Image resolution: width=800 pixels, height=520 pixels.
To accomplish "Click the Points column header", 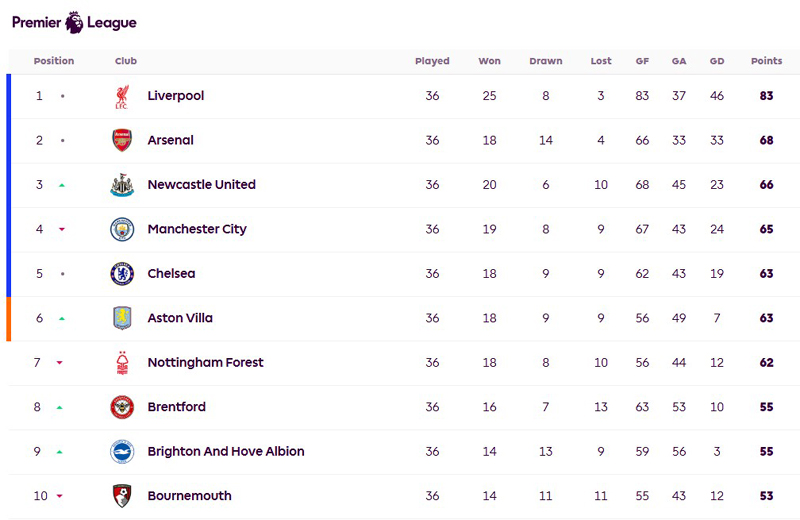I will coord(766,61).
